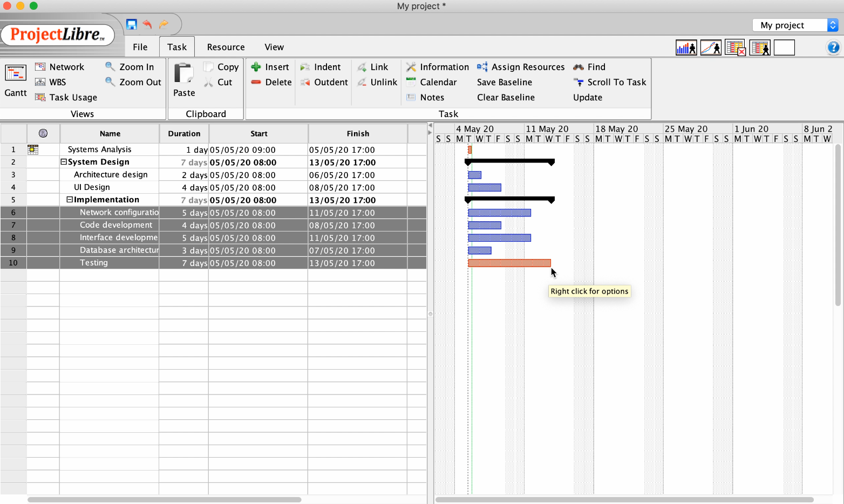Screen dimensions: 844x504
Task: Open task Information dialog
Action: click(437, 67)
